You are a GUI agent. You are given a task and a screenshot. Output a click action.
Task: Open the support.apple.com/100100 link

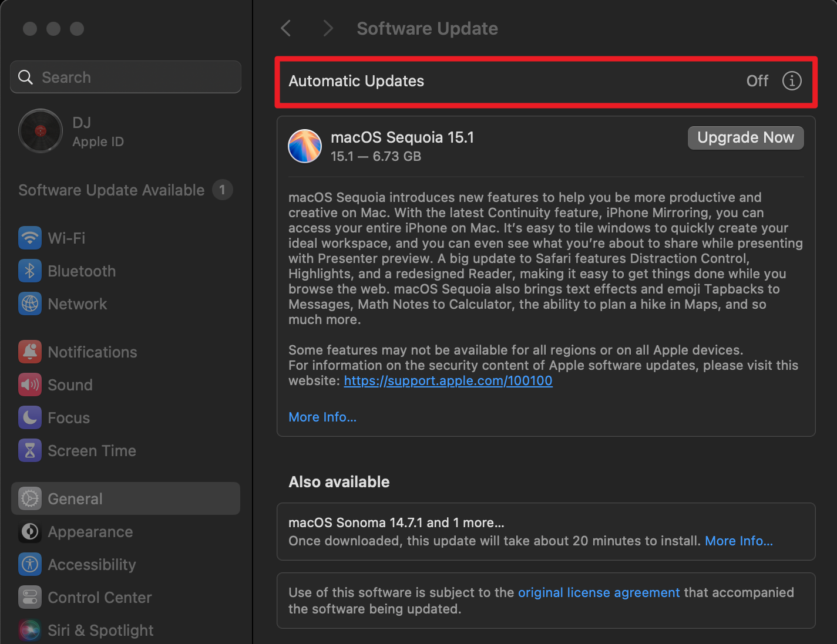point(448,380)
